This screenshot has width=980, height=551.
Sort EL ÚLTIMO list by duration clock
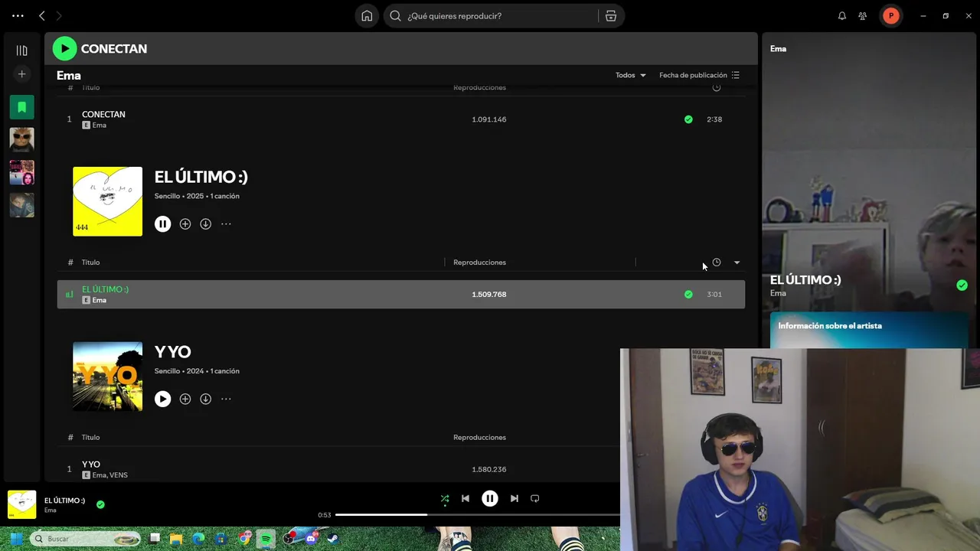(717, 262)
